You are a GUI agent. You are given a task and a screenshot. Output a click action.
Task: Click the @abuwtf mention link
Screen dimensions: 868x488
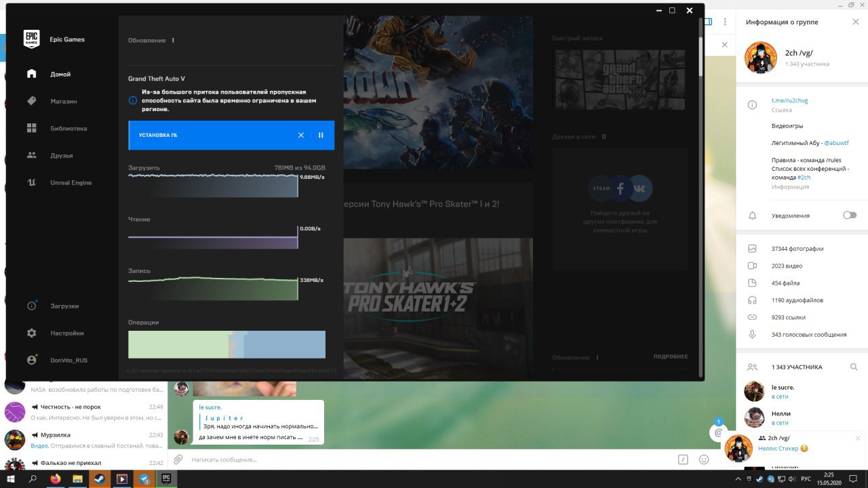[x=836, y=143]
